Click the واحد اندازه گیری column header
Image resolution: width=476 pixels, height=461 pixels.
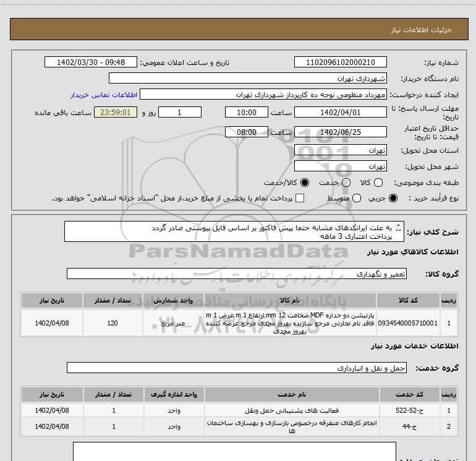point(174,394)
